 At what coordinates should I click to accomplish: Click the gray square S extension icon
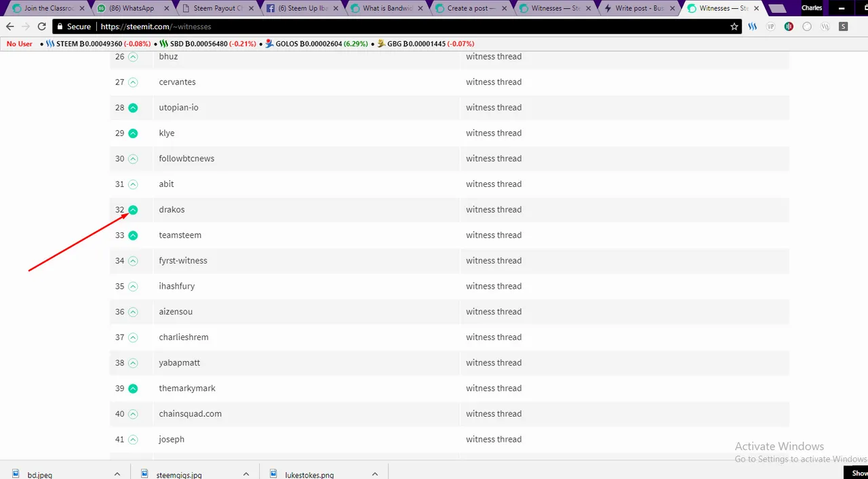(x=843, y=26)
